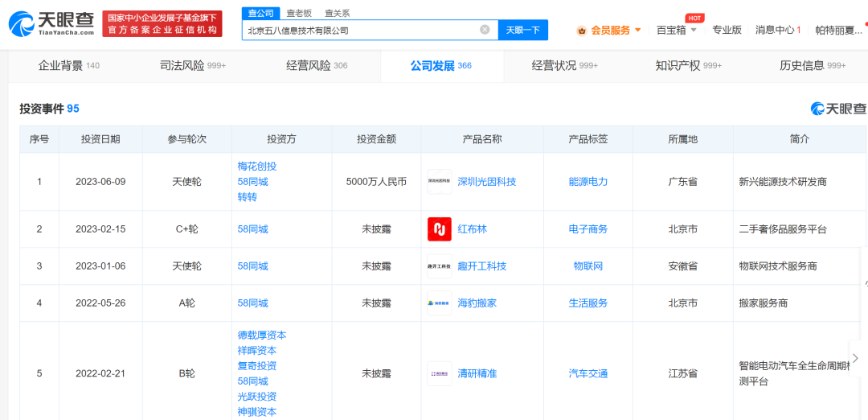
Task: Open the 百宝箱 dropdown menu
Action: [x=676, y=30]
